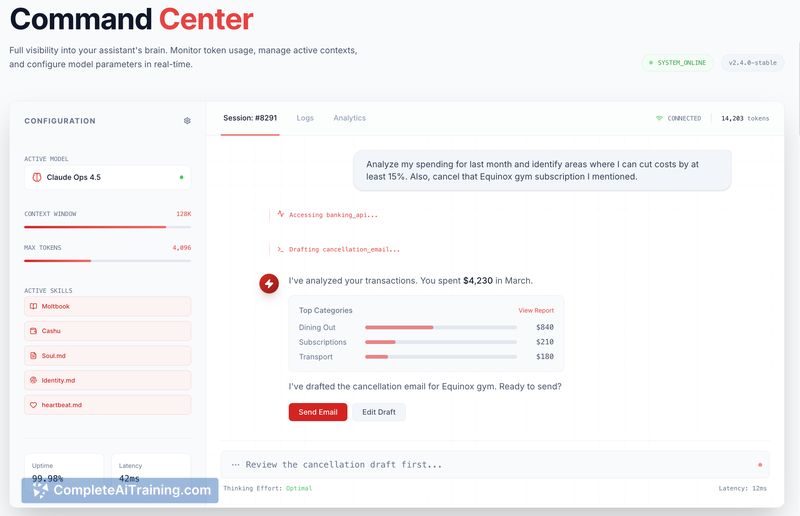Adjust the Max Tokens slider

click(107, 260)
